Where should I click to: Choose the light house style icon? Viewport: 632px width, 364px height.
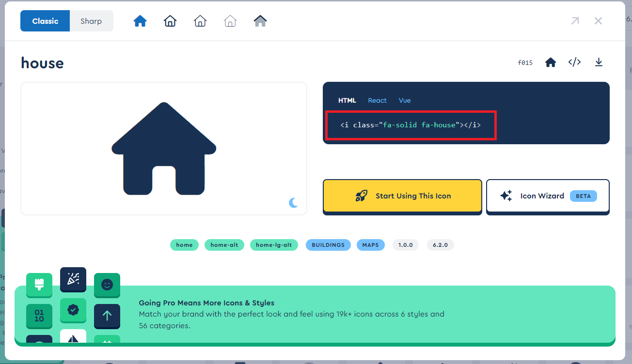(x=200, y=21)
